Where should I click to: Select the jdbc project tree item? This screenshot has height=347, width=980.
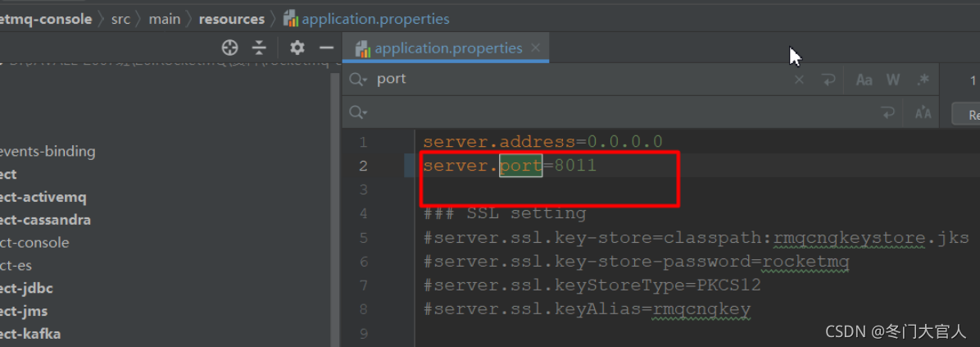pyautogui.click(x=26, y=288)
